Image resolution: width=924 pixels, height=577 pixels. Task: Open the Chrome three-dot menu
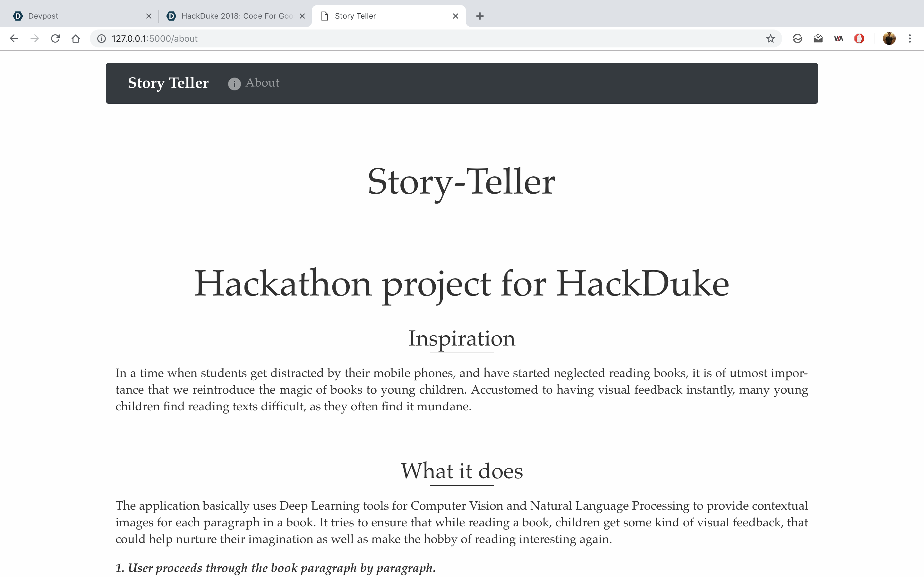tap(910, 38)
